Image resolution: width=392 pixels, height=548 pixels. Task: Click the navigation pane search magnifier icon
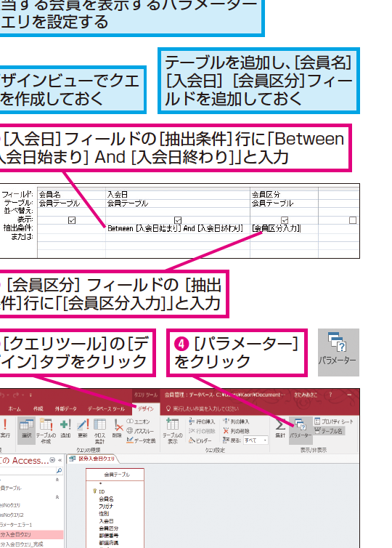[59, 471]
